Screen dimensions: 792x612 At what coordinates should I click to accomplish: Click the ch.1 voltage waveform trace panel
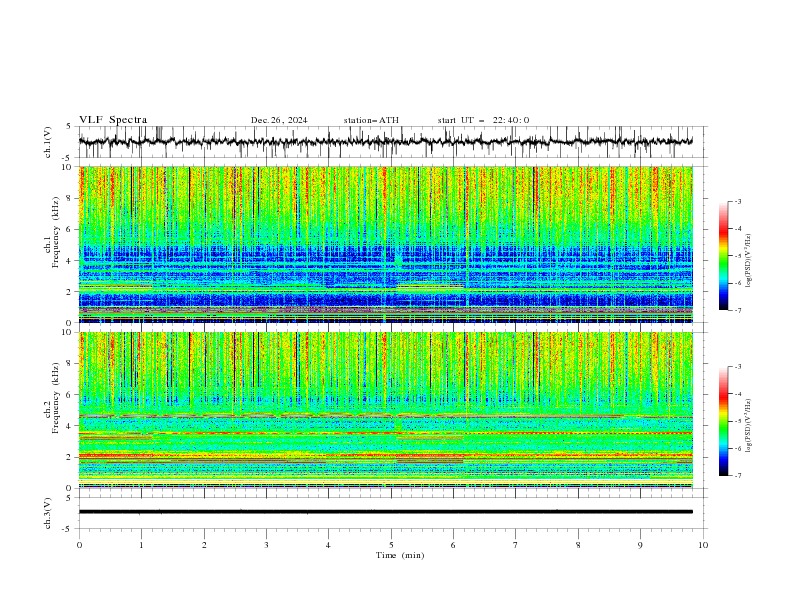click(x=391, y=142)
